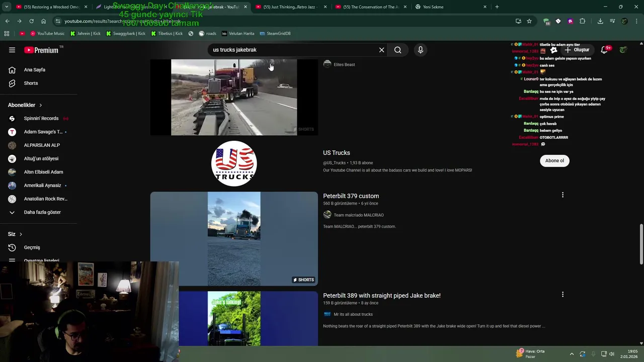Open apps grid in bookmarks bar
This screenshot has height=362, width=644.
(7, 34)
